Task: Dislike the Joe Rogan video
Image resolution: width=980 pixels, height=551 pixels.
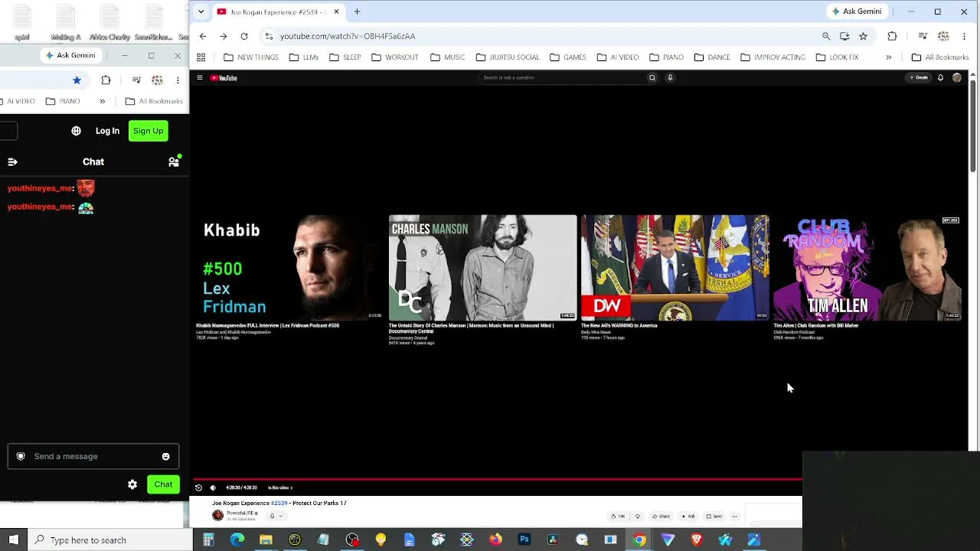Action: click(x=638, y=516)
